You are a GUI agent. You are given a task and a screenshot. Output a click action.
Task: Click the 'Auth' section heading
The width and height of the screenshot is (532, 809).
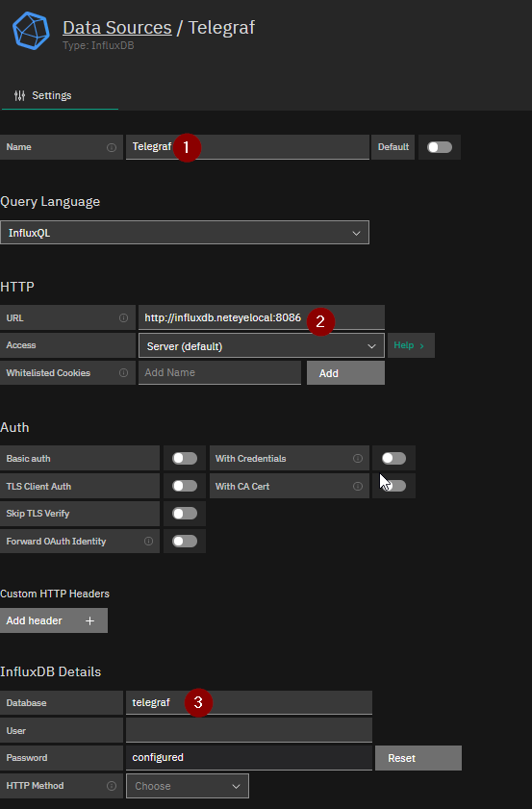(x=14, y=427)
